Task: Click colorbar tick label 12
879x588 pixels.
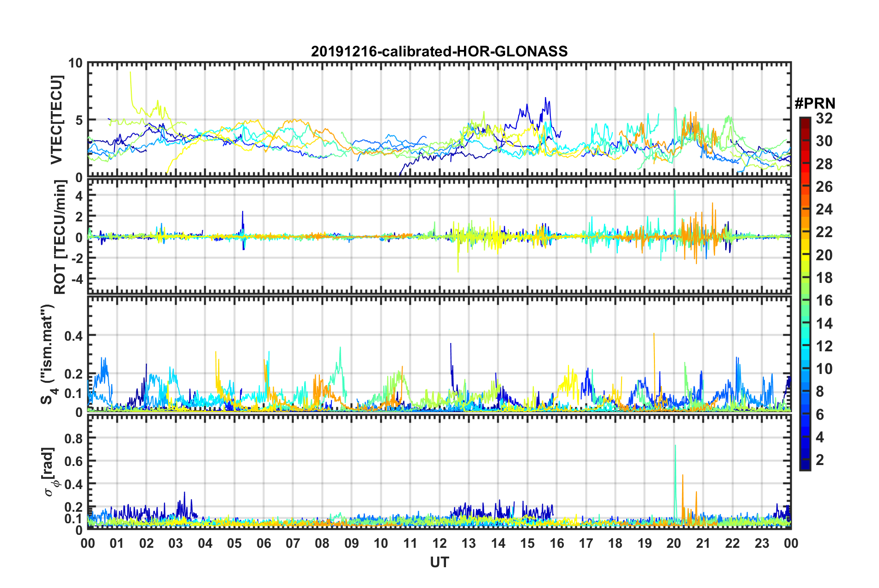Action: [x=824, y=346]
